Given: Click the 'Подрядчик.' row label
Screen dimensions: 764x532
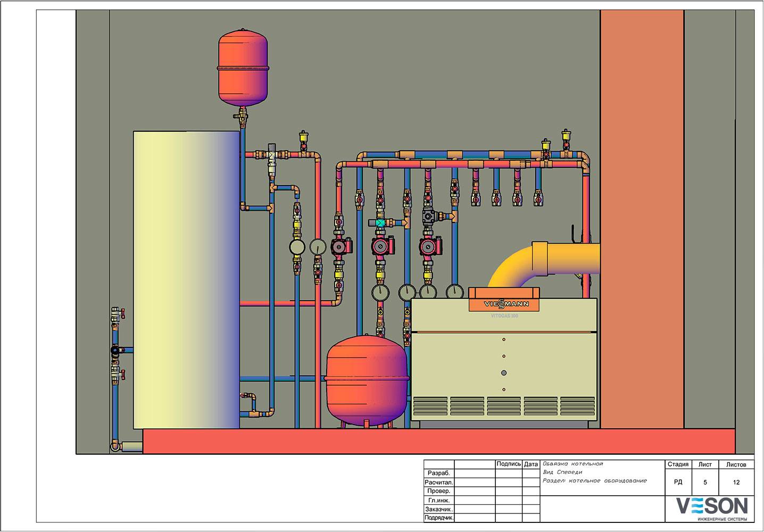Looking at the screenshot, I should click(439, 518).
